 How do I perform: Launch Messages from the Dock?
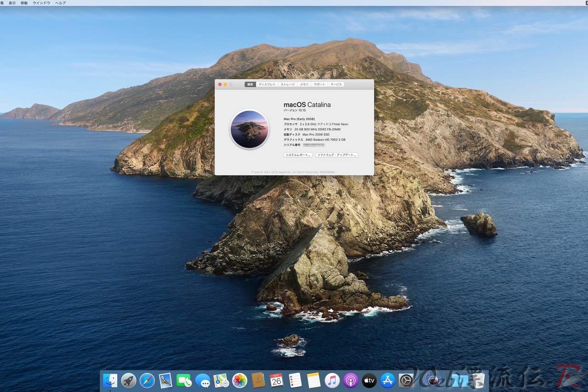(x=203, y=381)
